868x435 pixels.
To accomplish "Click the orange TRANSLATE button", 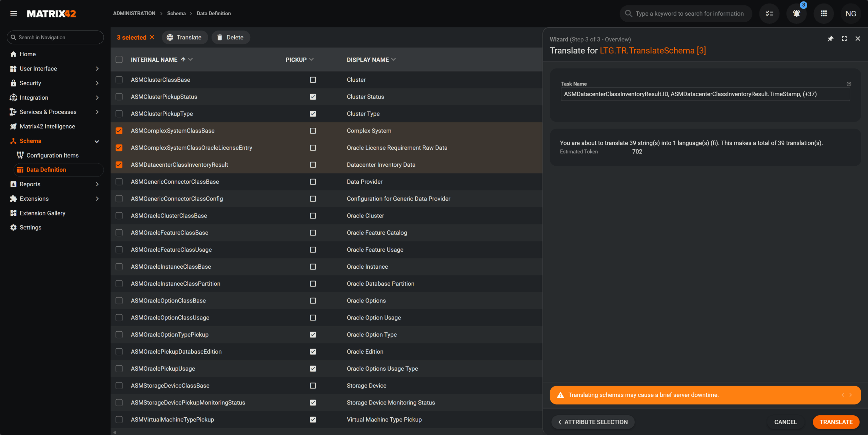I will 836,422.
